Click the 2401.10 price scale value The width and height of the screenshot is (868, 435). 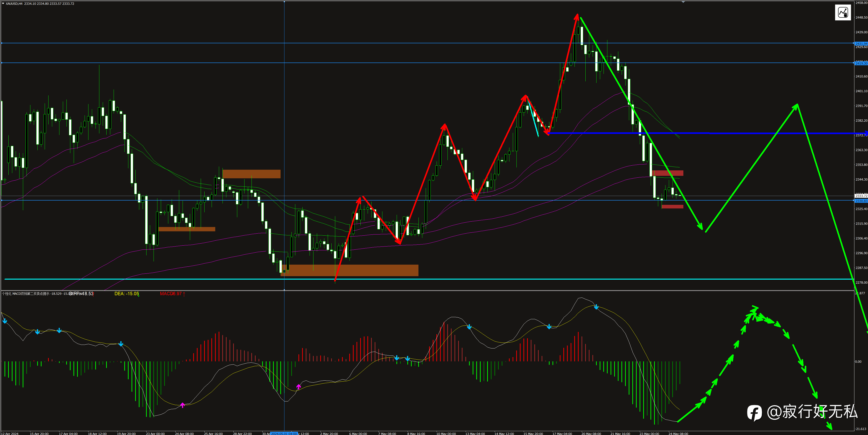point(862,91)
